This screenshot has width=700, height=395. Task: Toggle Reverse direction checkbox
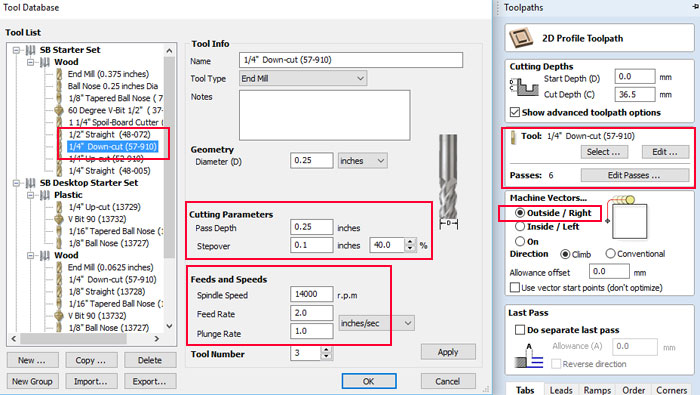pos(556,364)
